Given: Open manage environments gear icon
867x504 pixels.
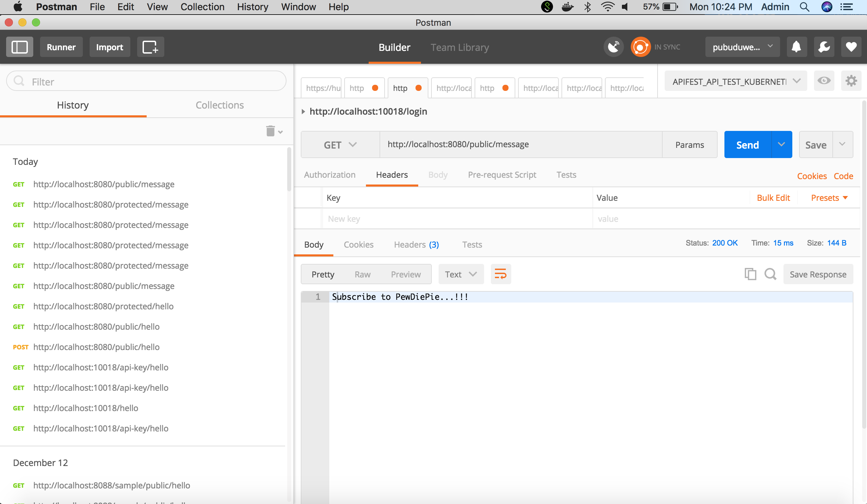Looking at the screenshot, I should point(851,81).
